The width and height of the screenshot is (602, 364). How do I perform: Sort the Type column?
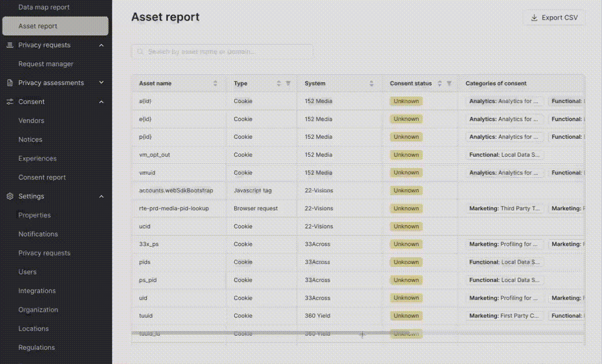(x=278, y=83)
